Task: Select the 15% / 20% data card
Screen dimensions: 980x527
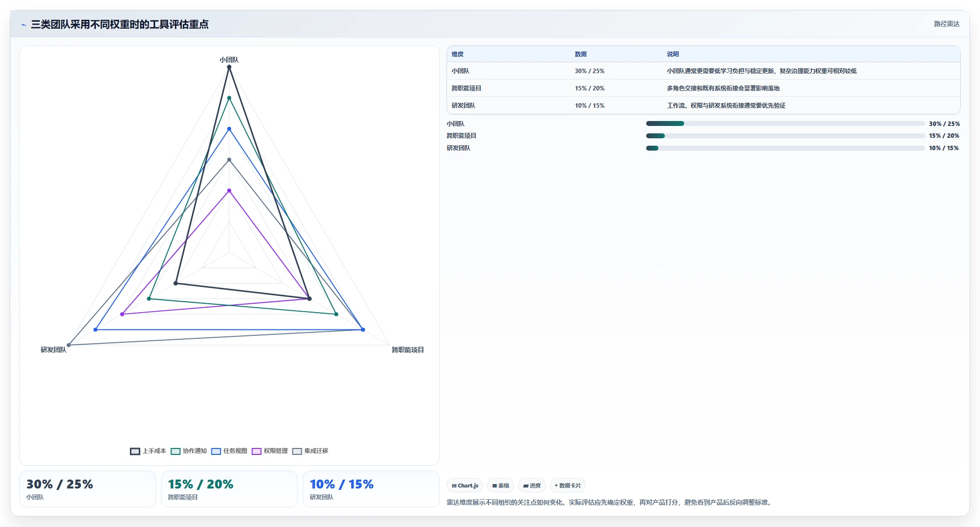Action: (229, 489)
